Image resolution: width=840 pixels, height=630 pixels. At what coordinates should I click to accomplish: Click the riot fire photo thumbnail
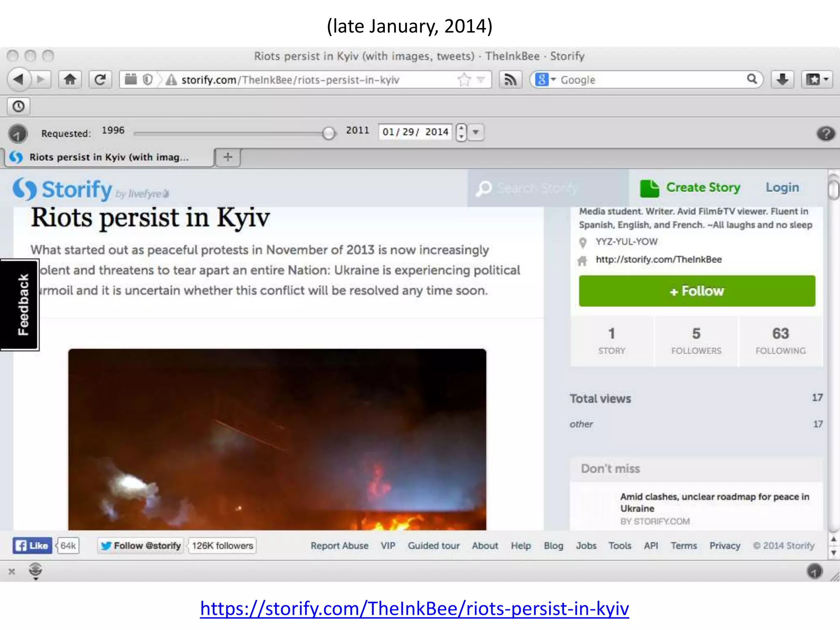(x=277, y=439)
